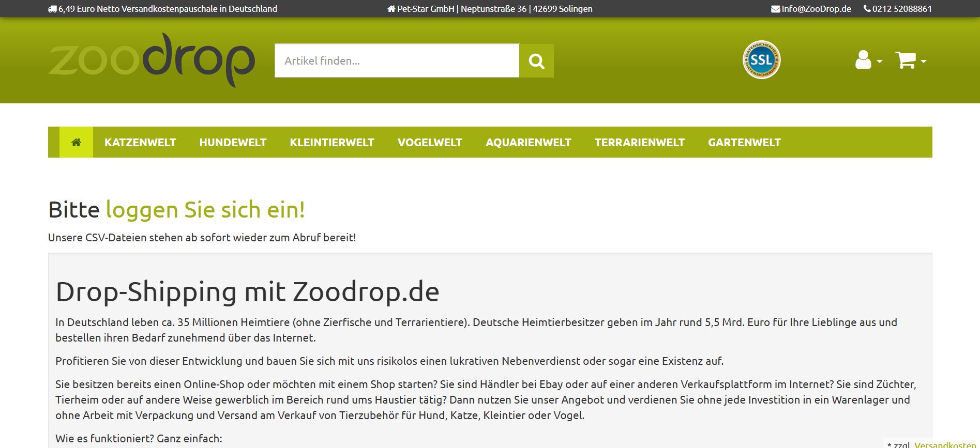Go to home via house icon

click(76, 142)
